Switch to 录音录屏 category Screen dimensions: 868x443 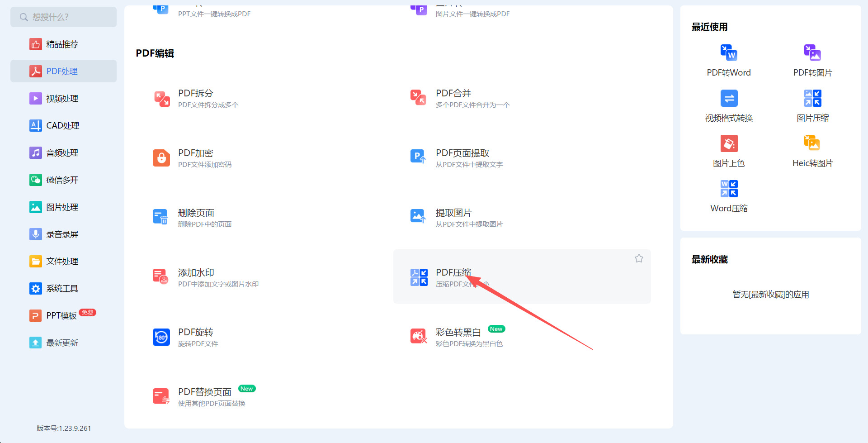(x=63, y=234)
